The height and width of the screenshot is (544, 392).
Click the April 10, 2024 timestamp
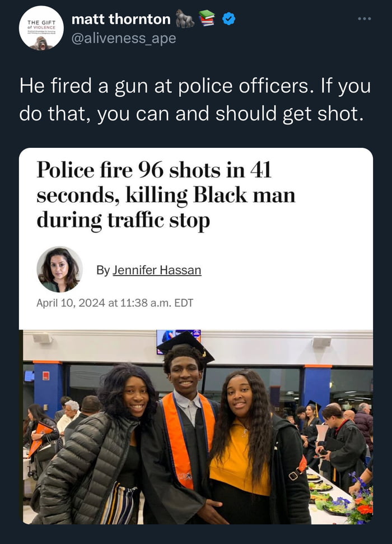click(x=115, y=303)
